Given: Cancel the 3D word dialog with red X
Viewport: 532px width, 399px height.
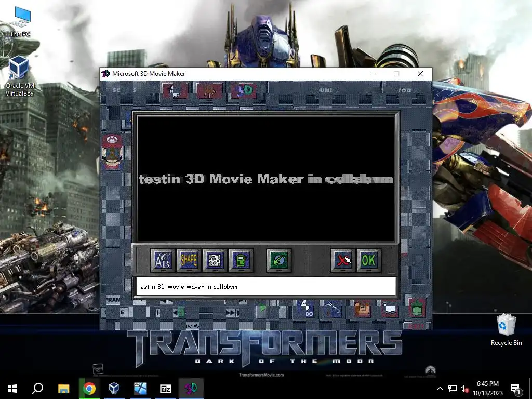Looking at the screenshot, I should point(343,260).
